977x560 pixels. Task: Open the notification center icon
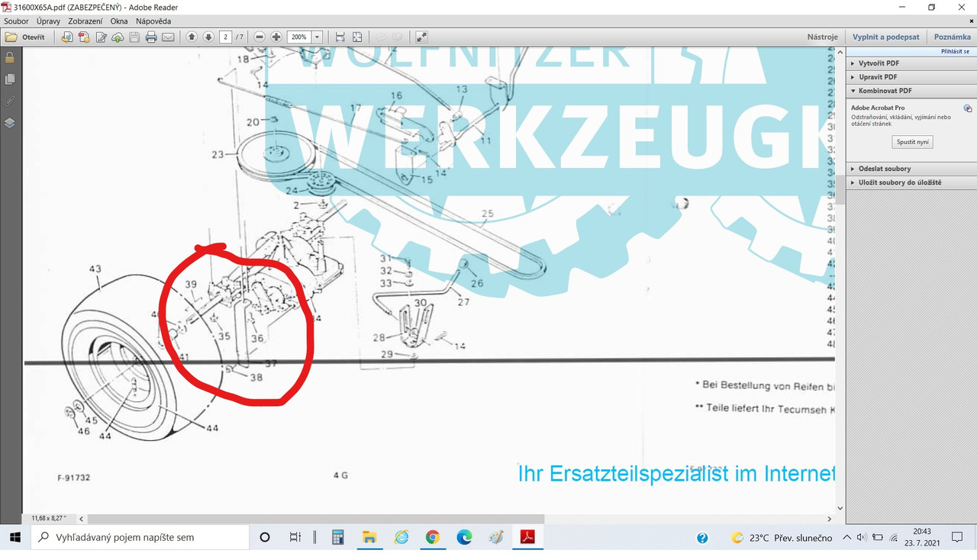pos(957,538)
